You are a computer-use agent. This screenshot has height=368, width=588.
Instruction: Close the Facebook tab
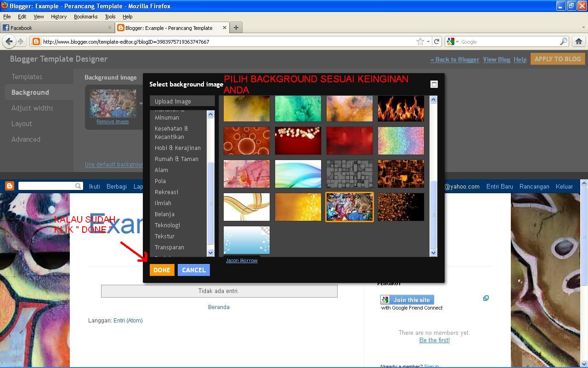coord(109,28)
